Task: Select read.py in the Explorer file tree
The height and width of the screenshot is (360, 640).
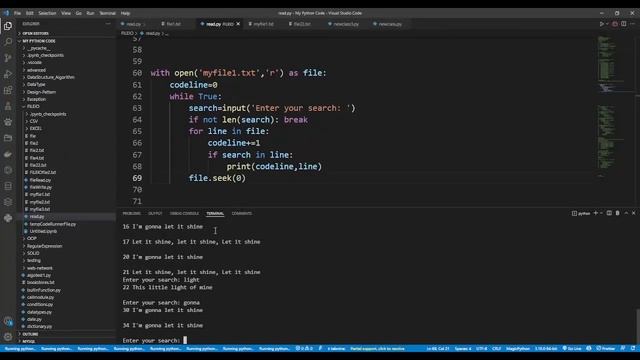Action: (37, 217)
